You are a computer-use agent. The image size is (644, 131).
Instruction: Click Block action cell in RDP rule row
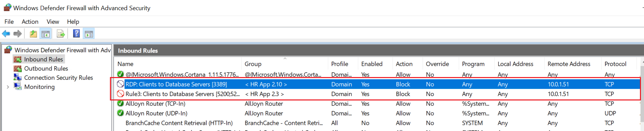[403, 84]
